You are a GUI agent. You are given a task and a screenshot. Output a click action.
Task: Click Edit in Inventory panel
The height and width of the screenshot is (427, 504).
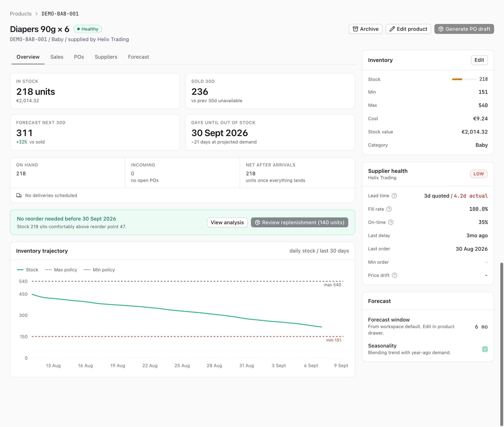(479, 60)
